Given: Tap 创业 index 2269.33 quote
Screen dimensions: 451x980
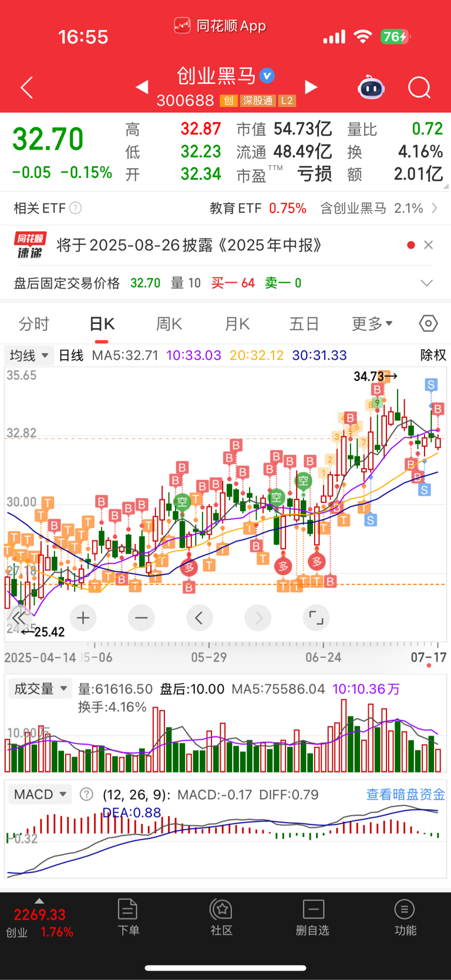Looking at the screenshot, I should (x=39, y=923).
